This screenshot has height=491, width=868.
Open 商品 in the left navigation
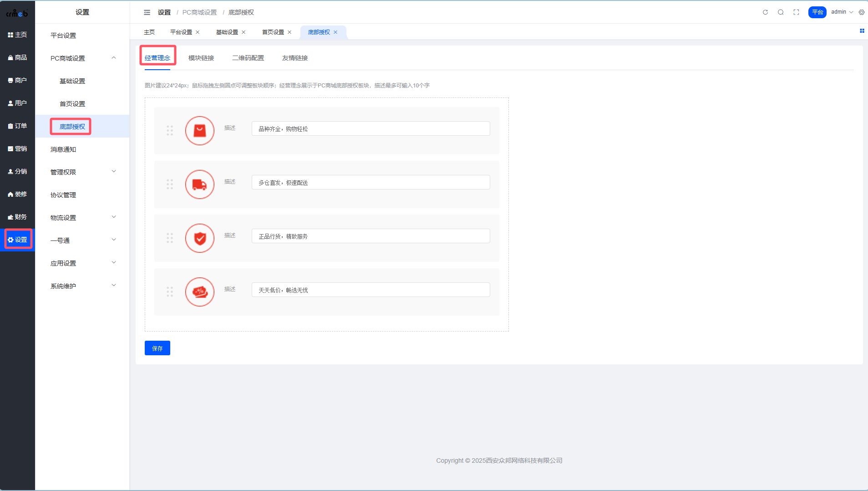pos(17,57)
